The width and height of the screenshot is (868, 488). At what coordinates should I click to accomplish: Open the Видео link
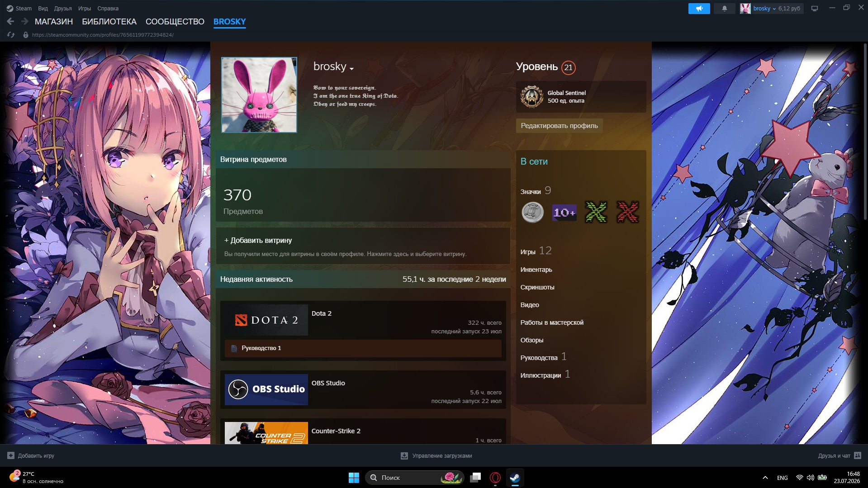[529, 305]
